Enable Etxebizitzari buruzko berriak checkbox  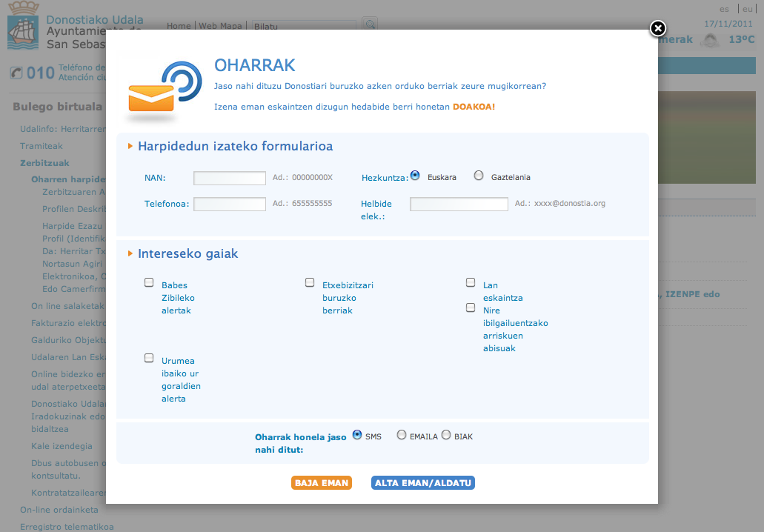(x=310, y=282)
